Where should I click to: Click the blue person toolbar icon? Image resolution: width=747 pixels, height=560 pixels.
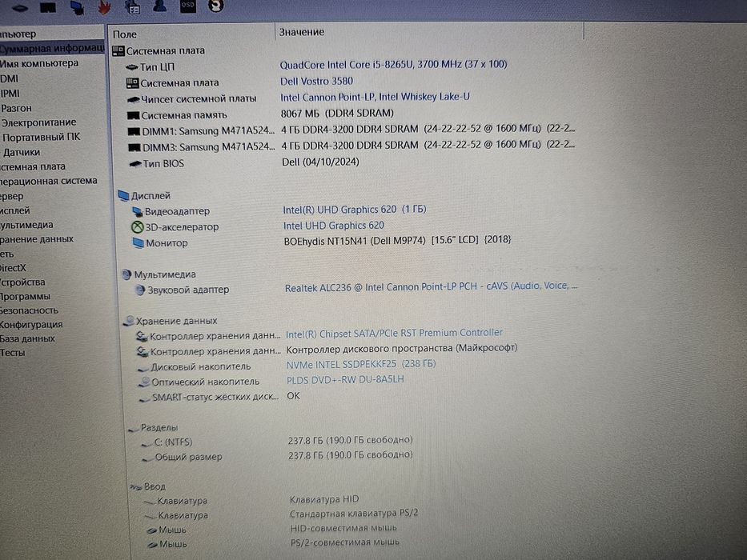159,6
